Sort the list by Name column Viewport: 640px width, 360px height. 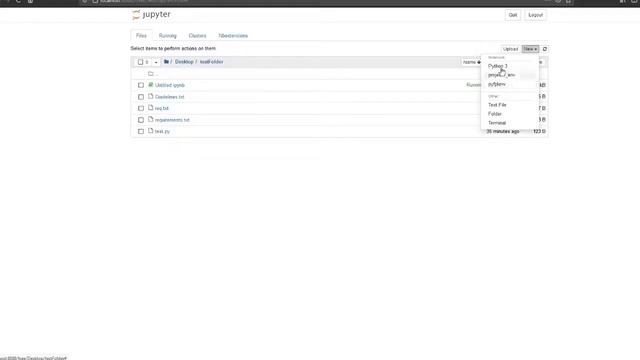tap(471, 62)
